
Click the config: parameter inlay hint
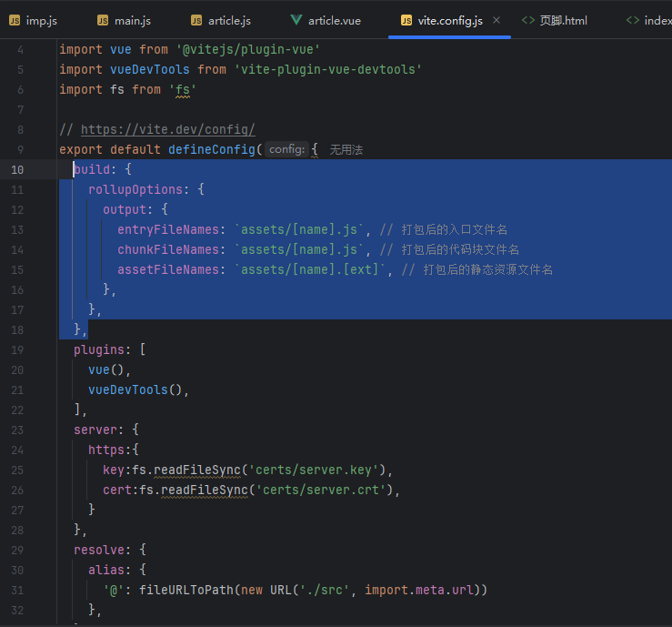(286, 149)
